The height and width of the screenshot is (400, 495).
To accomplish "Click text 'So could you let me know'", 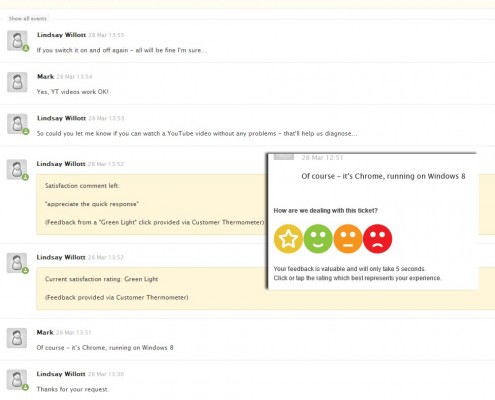I will tap(74, 134).
